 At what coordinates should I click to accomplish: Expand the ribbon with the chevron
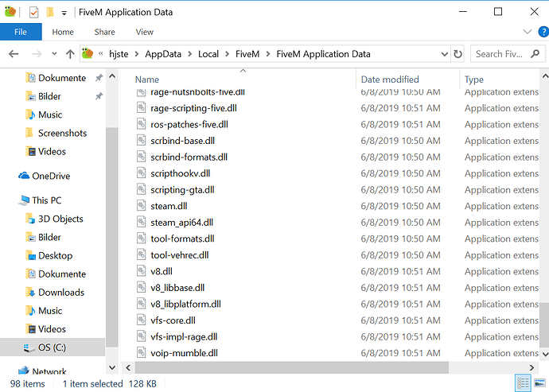point(528,32)
